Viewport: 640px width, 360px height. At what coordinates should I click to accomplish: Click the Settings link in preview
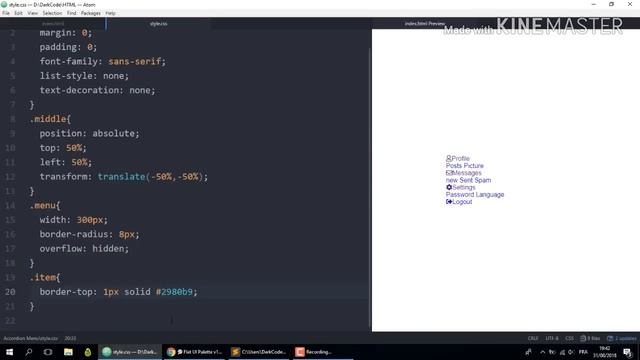click(x=464, y=187)
